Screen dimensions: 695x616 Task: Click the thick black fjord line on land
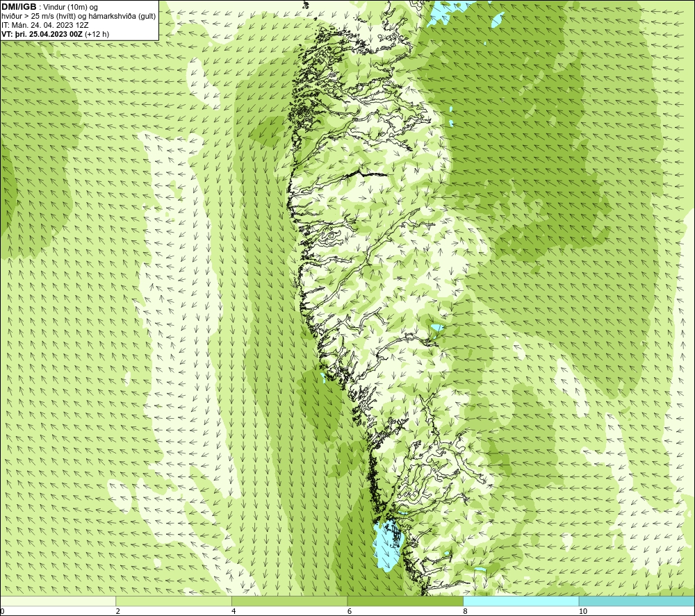click(x=366, y=174)
